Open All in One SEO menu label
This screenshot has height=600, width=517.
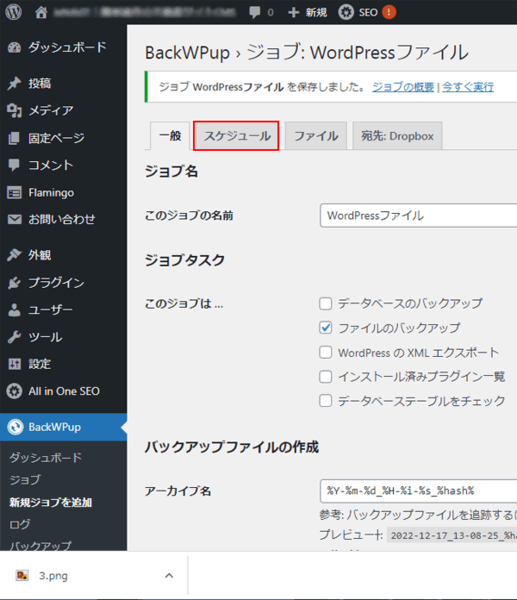click(x=64, y=391)
